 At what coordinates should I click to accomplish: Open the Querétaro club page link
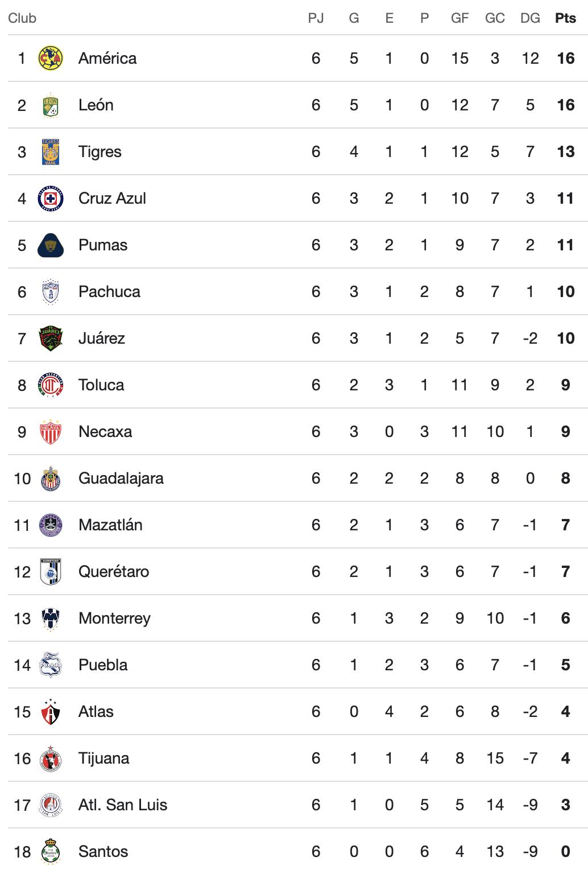point(114,571)
